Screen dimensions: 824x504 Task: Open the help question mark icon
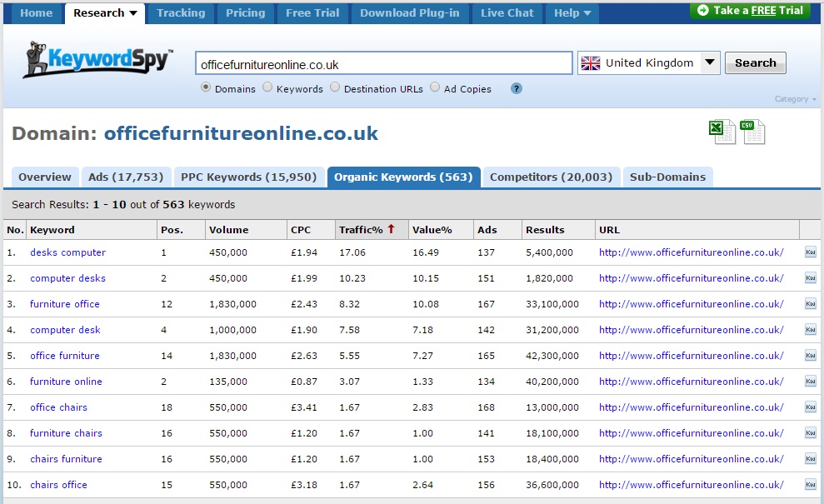[x=517, y=88]
